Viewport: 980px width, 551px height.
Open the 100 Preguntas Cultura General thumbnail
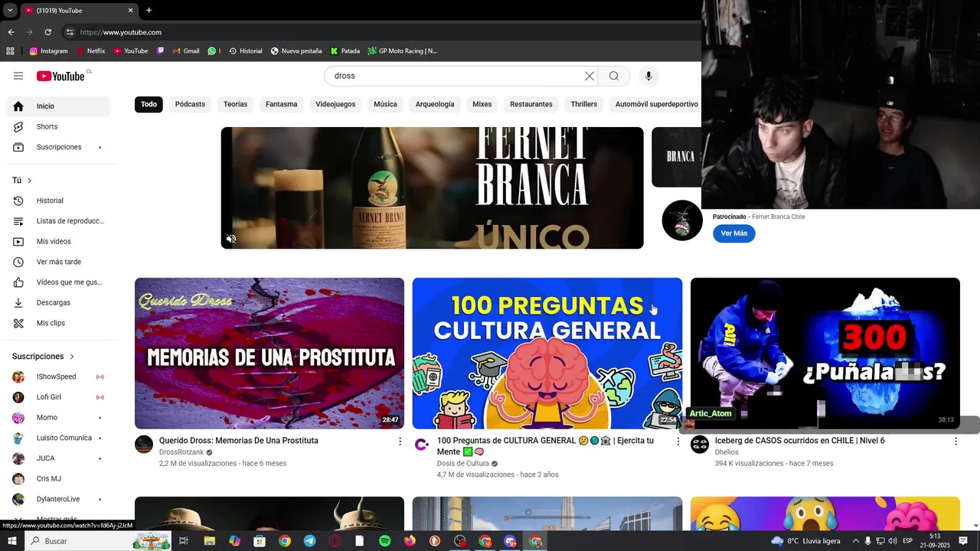coord(547,354)
